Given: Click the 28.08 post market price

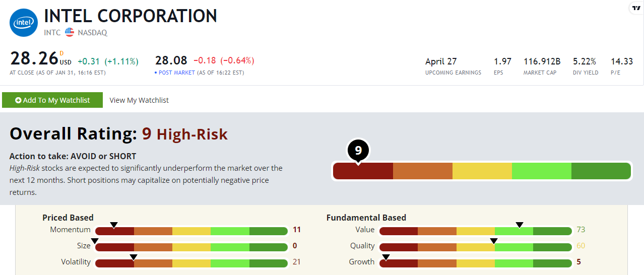Looking at the screenshot, I should [171, 61].
